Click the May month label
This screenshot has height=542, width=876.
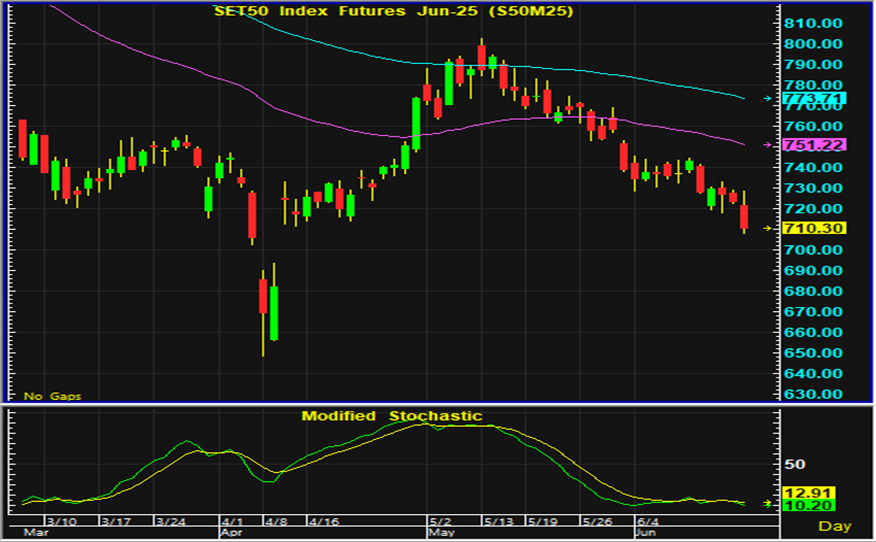click(441, 533)
